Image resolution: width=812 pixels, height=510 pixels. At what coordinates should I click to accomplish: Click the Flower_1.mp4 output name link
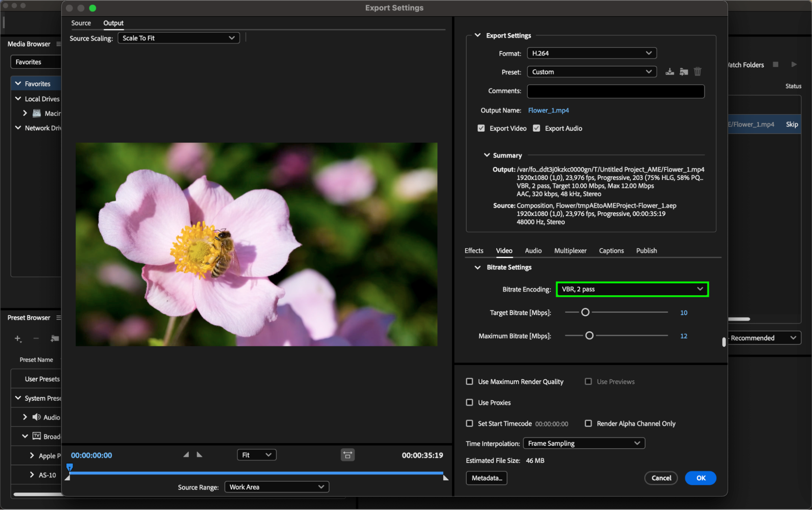548,110
